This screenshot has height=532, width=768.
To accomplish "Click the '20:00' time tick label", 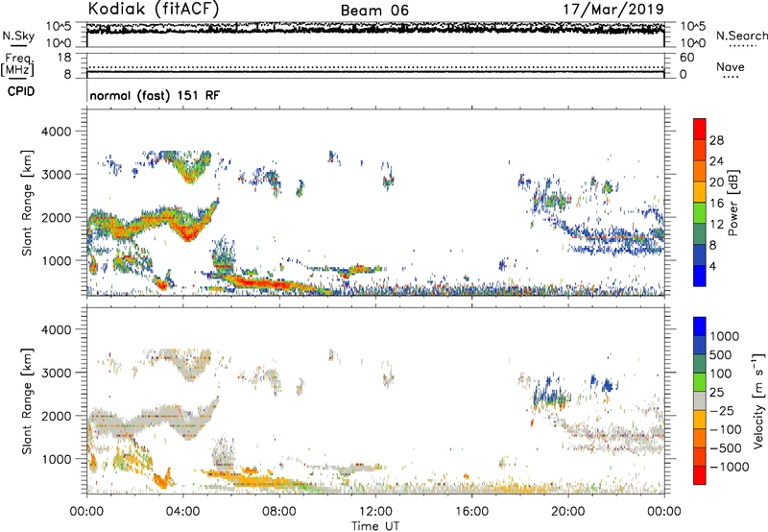I will (x=567, y=512).
